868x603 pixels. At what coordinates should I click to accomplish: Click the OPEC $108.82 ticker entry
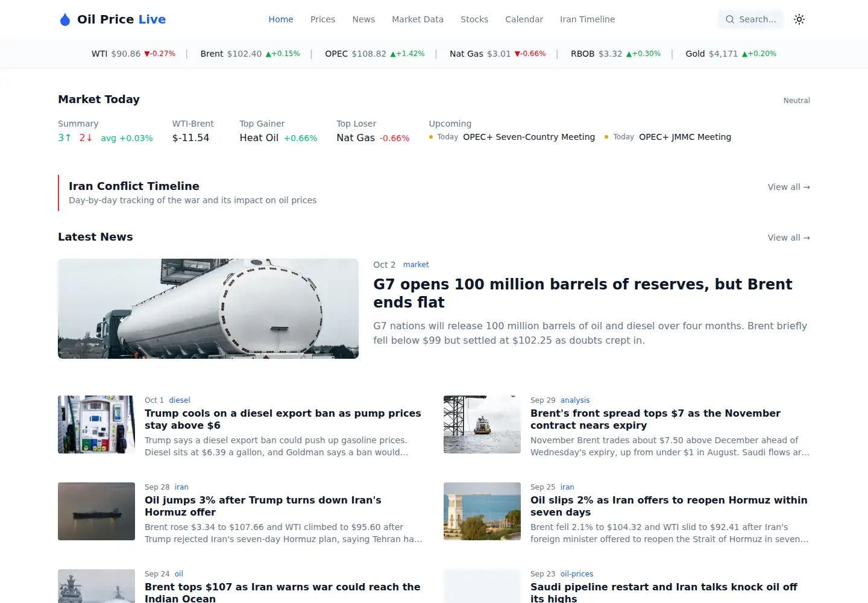coord(375,54)
